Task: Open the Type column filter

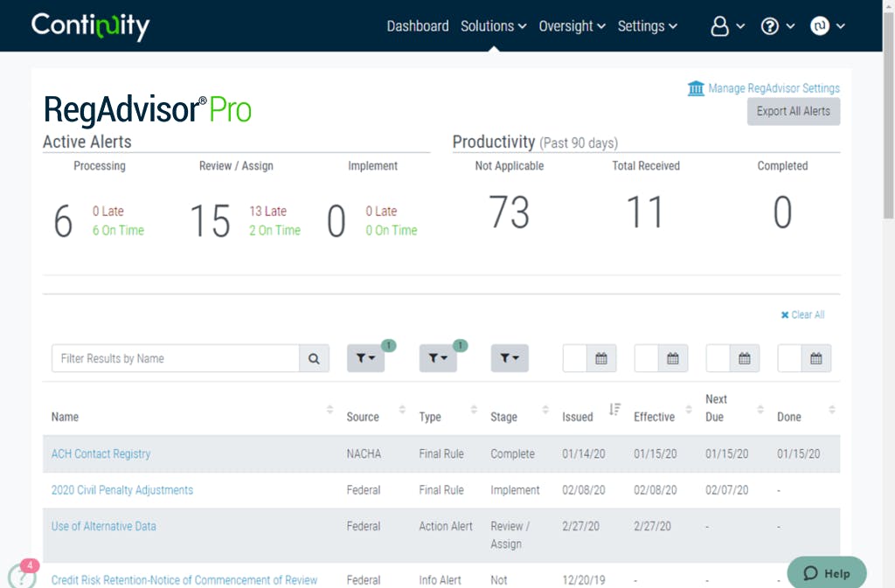Action: [438, 358]
